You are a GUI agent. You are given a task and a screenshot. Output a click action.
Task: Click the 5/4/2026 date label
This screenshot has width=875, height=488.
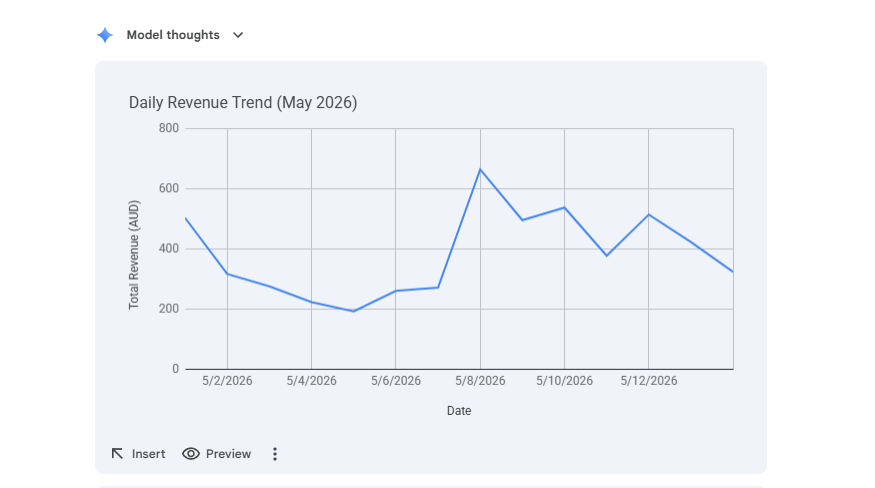coord(311,381)
